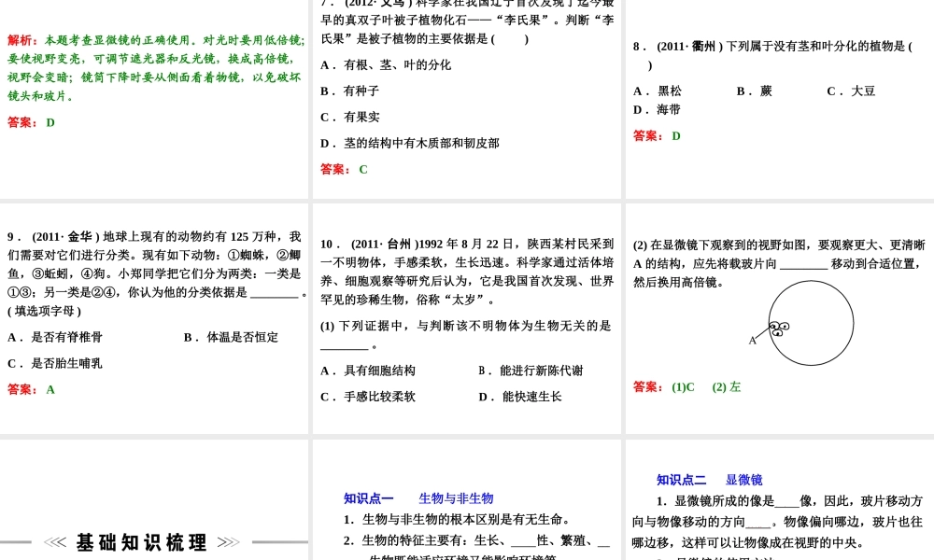Select option B 体温是否恒定 in question 9
The height and width of the screenshot is (560, 934).
[231, 338]
